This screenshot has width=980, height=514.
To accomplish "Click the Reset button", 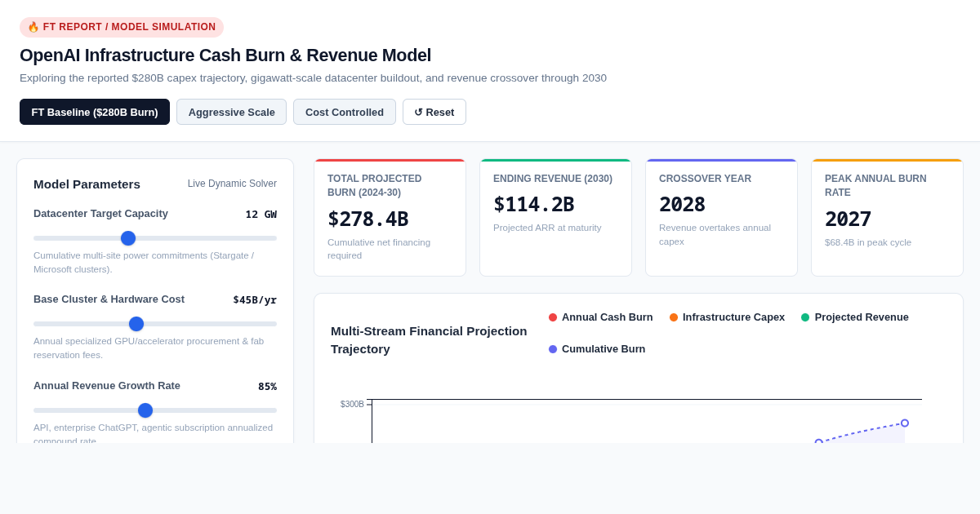I will tap(434, 112).
